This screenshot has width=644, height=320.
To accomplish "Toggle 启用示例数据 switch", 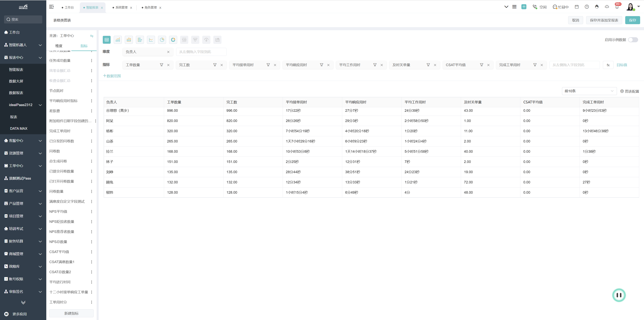I will pos(633,40).
